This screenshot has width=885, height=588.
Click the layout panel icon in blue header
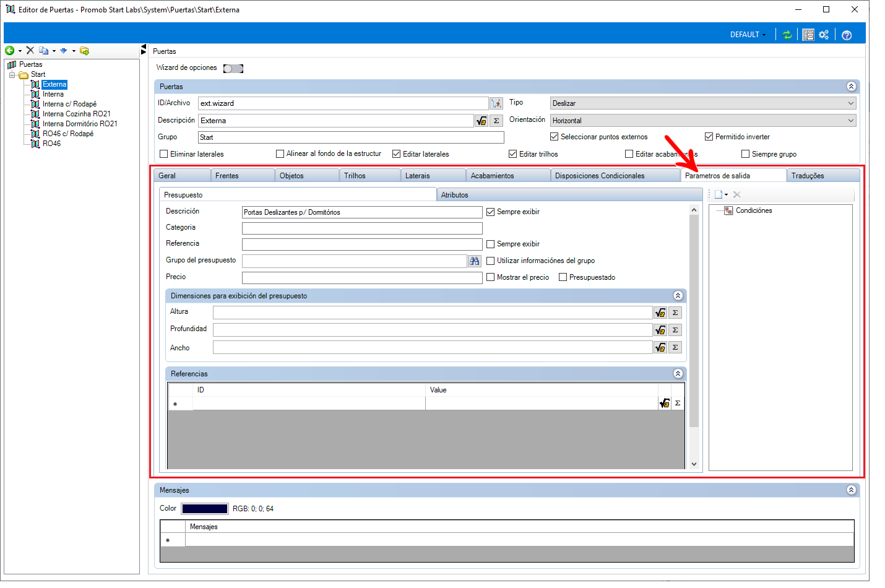(808, 35)
